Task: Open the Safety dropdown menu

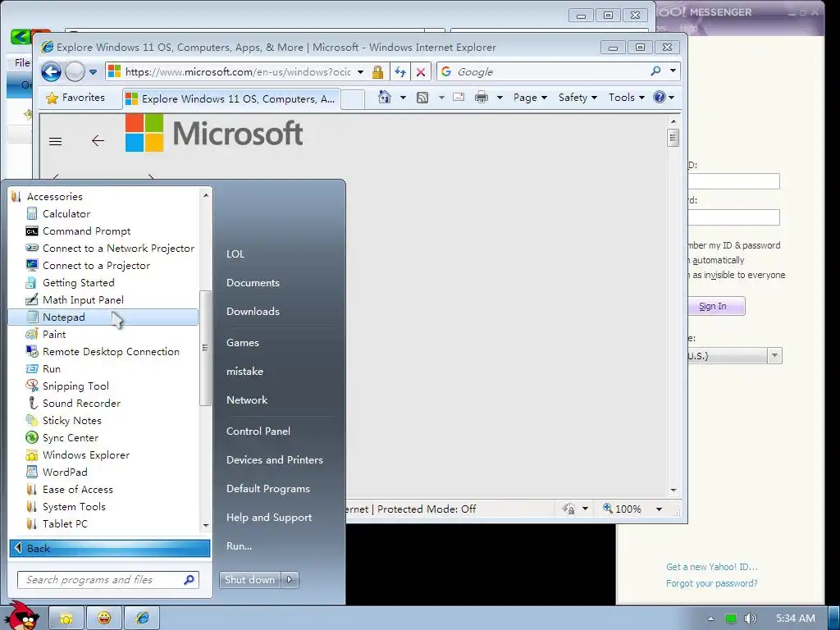Action: [577, 98]
